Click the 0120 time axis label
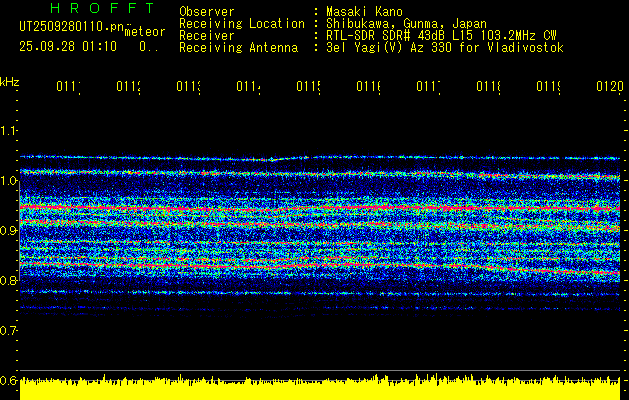This screenshot has height=400, width=629. tap(610, 86)
